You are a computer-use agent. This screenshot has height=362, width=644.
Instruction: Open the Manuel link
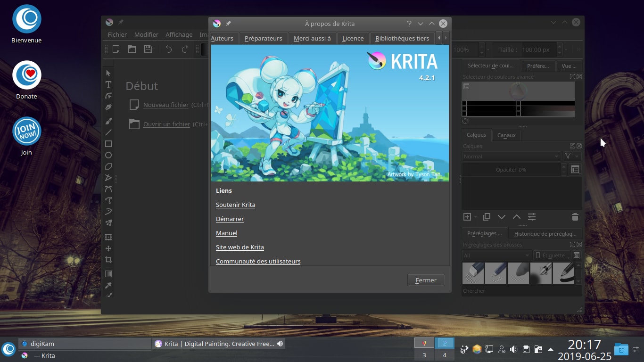click(x=227, y=233)
